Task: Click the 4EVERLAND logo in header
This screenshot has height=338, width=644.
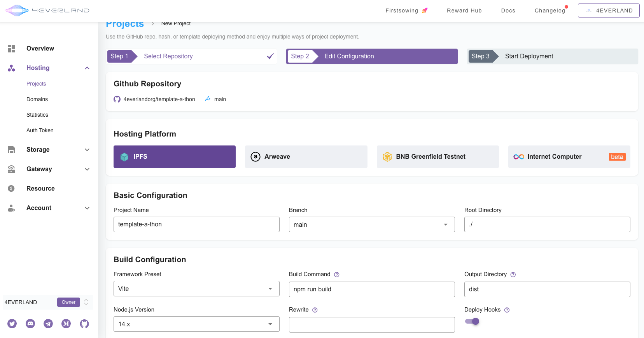Action: (x=47, y=11)
